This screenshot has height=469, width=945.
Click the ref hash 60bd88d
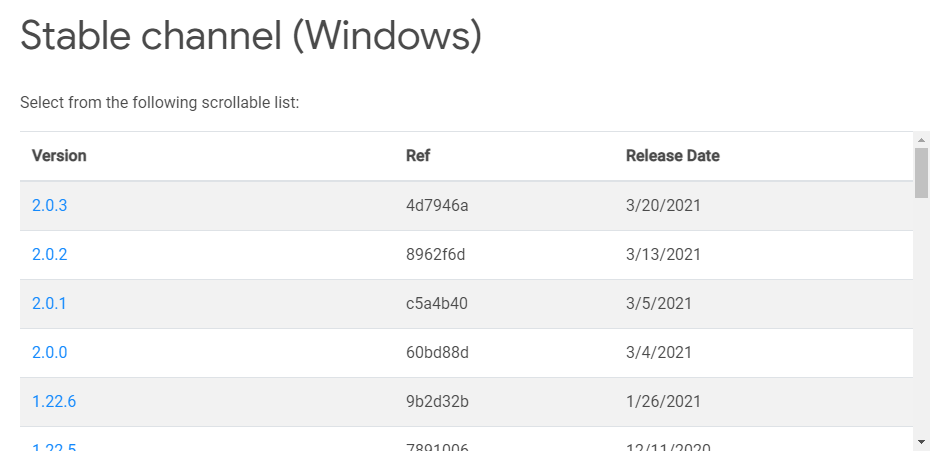pos(438,352)
